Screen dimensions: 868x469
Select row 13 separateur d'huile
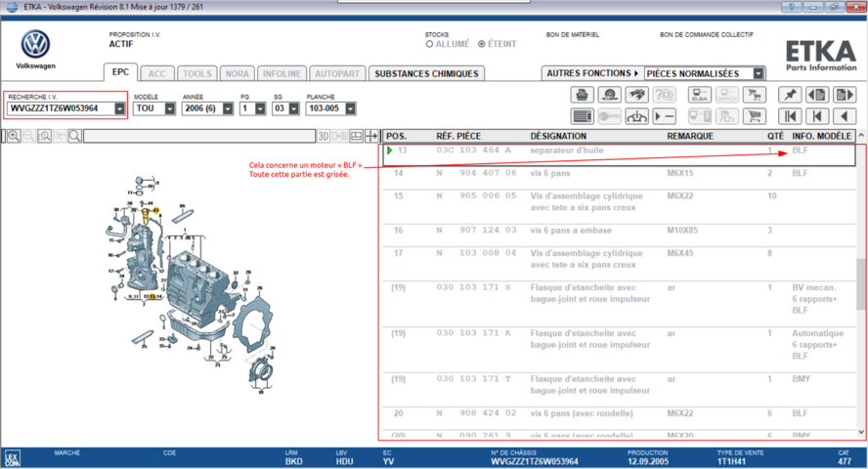619,154
